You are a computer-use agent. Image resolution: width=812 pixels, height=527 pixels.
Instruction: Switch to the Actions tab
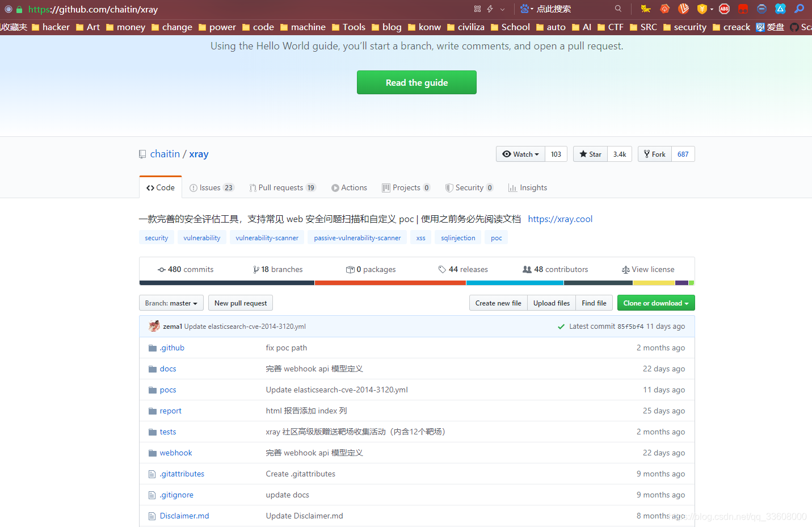click(x=349, y=187)
